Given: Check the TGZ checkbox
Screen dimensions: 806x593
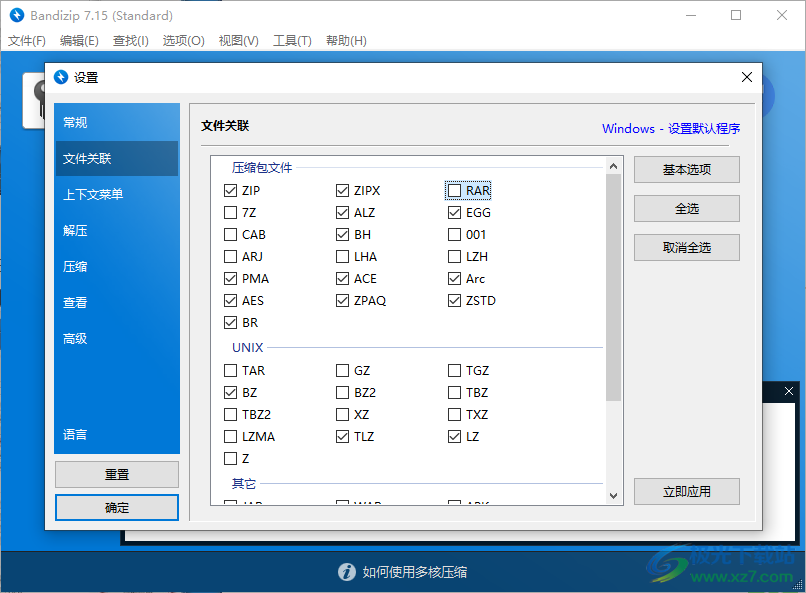Looking at the screenshot, I should (x=454, y=370).
